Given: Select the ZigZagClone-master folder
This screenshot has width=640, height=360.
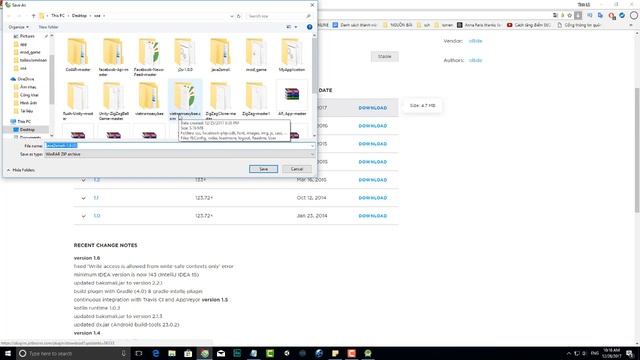Looking at the screenshot, I should [x=220, y=101].
